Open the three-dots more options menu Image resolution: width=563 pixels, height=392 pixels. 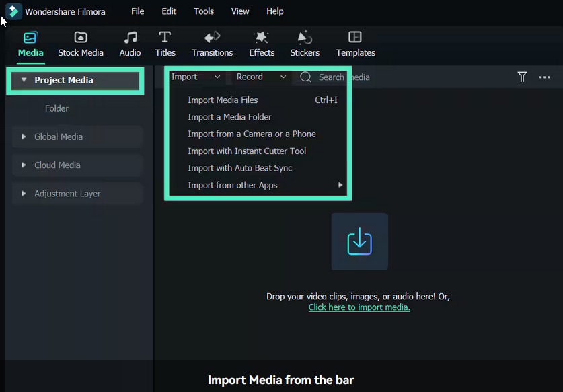click(x=544, y=77)
